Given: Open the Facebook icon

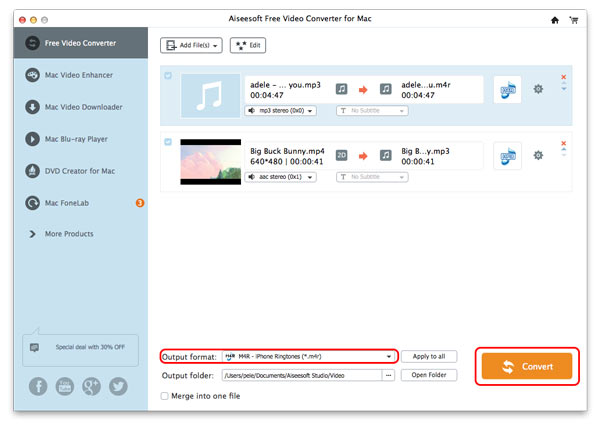Looking at the screenshot, I should (38, 386).
